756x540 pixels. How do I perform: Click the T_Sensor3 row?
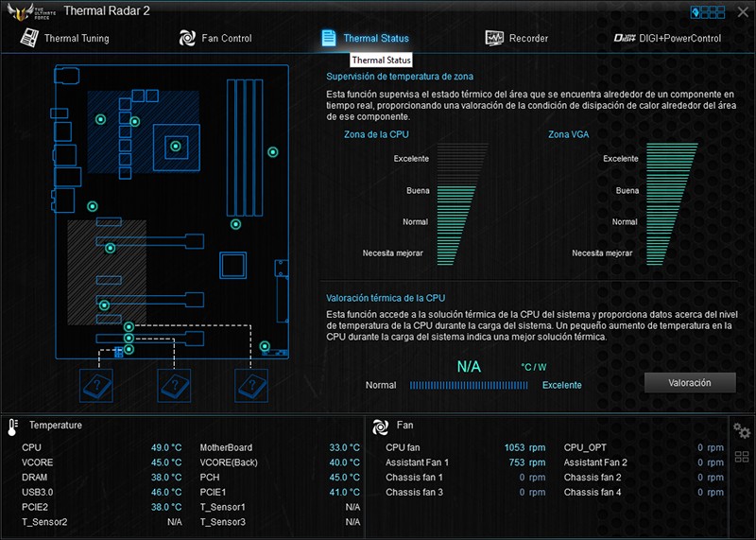(x=280, y=522)
